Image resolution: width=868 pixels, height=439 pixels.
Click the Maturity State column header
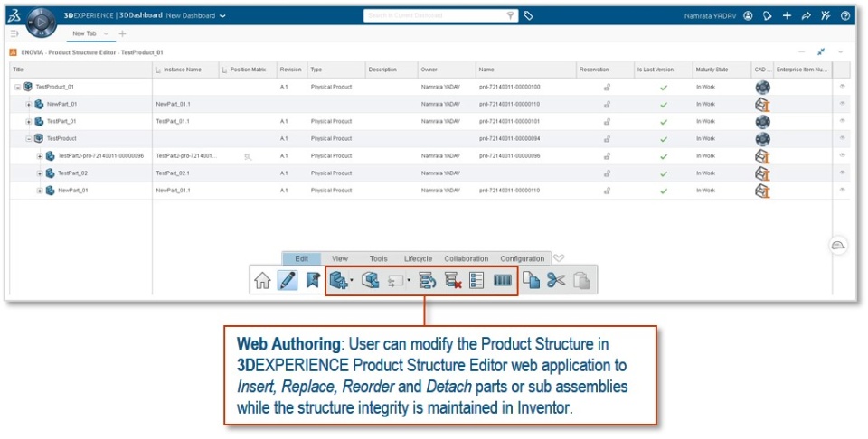click(x=722, y=70)
